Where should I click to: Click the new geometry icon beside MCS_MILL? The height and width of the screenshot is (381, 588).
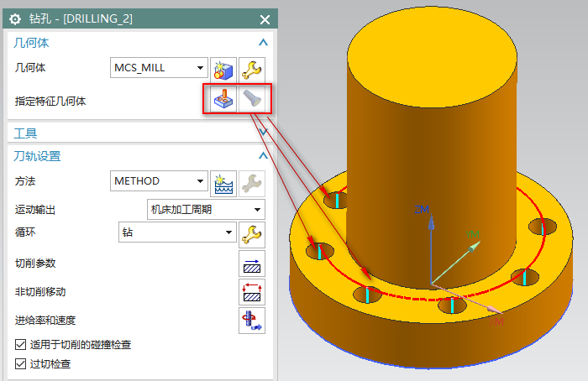pos(222,68)
